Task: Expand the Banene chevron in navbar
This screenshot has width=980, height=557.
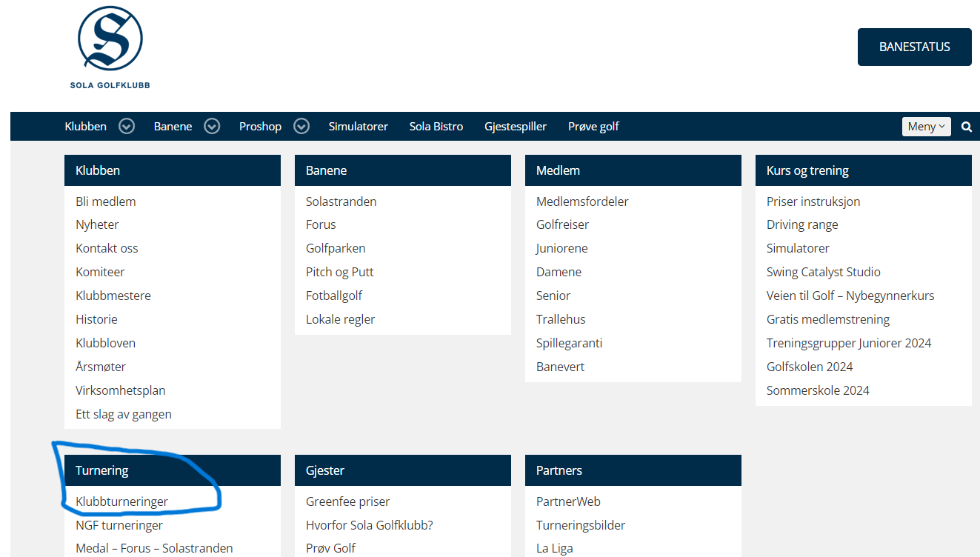Action: pyautogui.click(x=212, y=127)
